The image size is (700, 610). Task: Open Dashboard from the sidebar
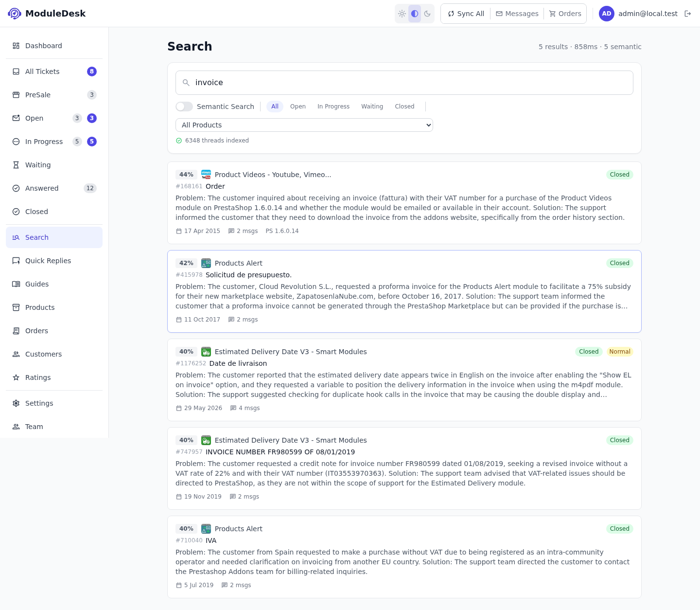(x=54, y=46)
